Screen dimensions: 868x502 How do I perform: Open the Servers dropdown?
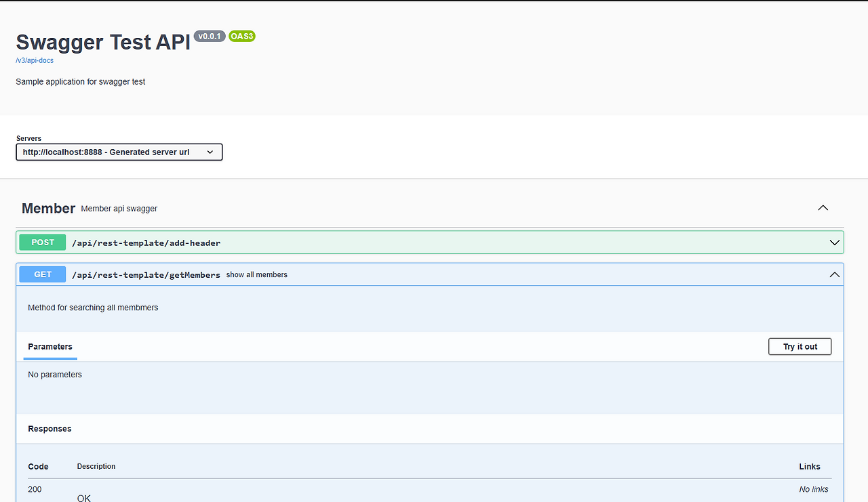119,152
